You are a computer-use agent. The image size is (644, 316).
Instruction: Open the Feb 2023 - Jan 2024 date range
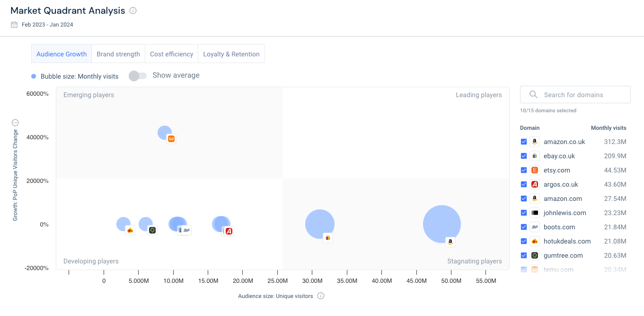(47, 25)
